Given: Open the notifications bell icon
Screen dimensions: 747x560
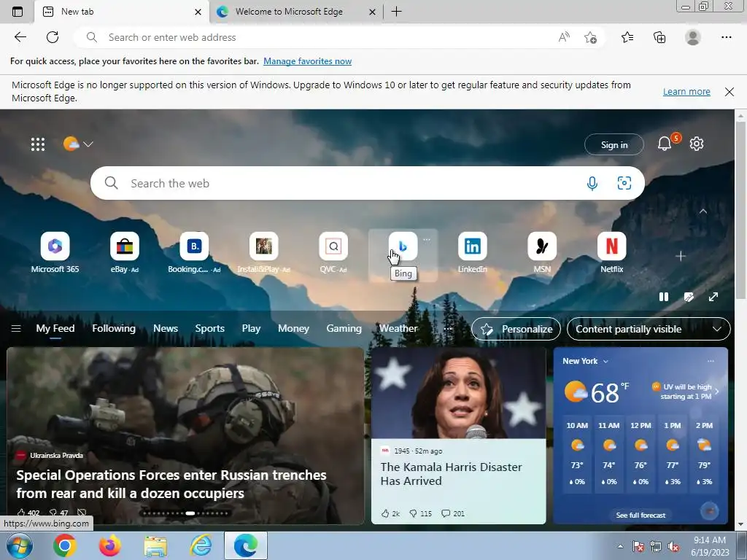Looking at the screenshot, I should 665,144.
